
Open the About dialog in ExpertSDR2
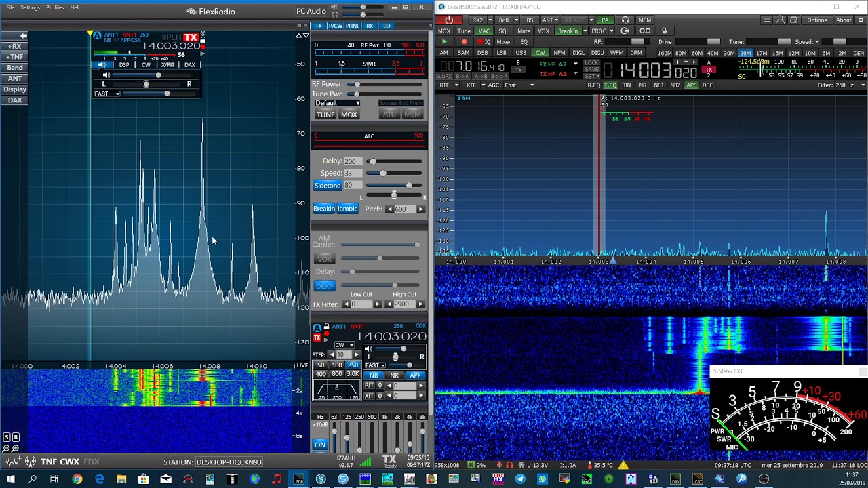[x=844, y=20]
